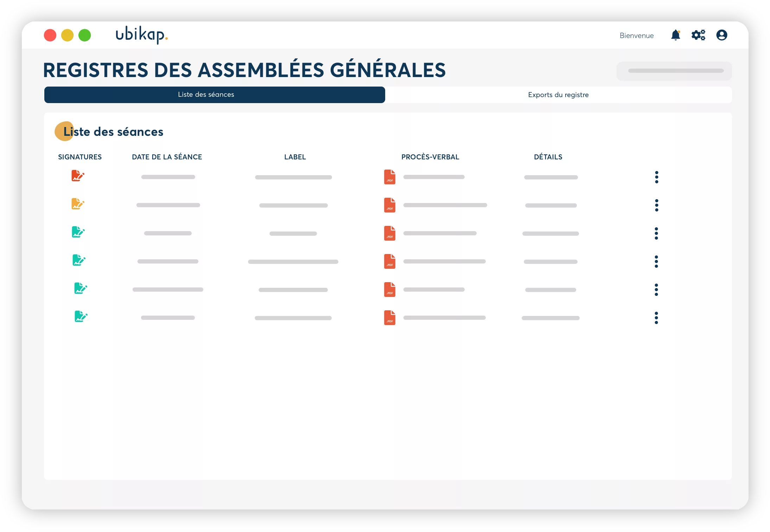Click the Bienvenue label
The height and width of the screenshot is (532, 770).
click(x=637, y=35)
